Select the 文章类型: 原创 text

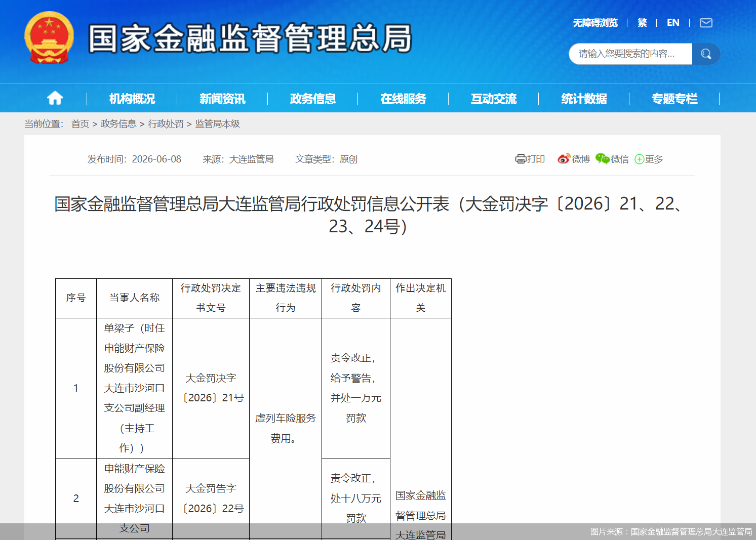coord(326,159)
